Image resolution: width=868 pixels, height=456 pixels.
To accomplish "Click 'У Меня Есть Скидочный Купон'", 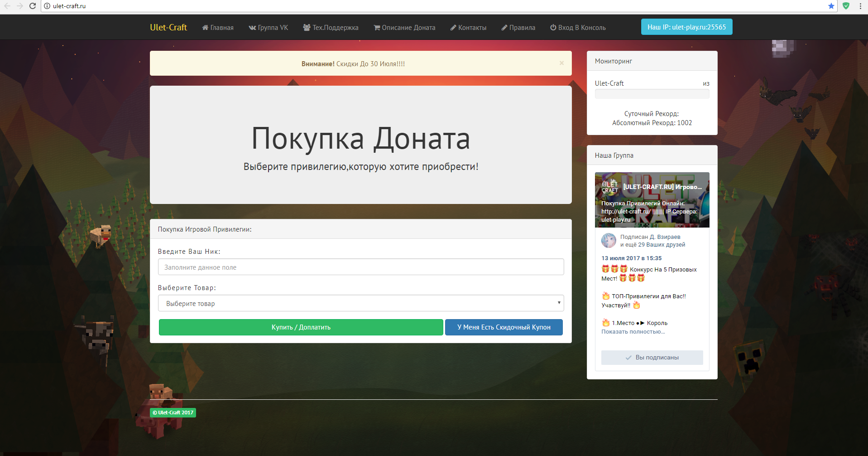I will (x=504, y=327).
